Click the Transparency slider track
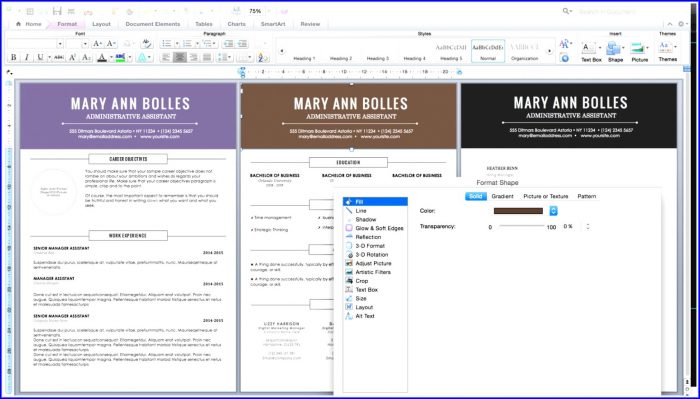The height and width of the screenshot is (399, 700). pos(522,226)
